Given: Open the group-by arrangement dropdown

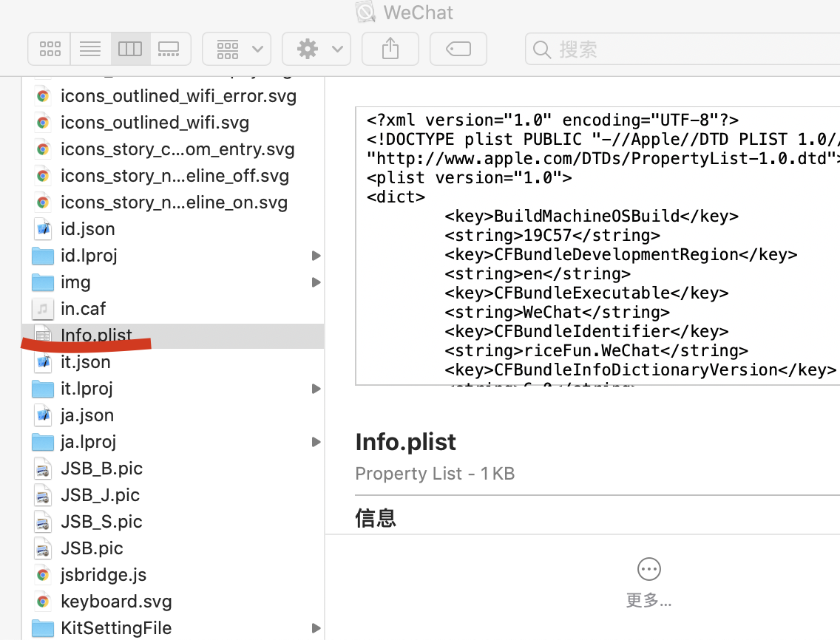Looking at the screenshot, I should (x=237, y=49).
